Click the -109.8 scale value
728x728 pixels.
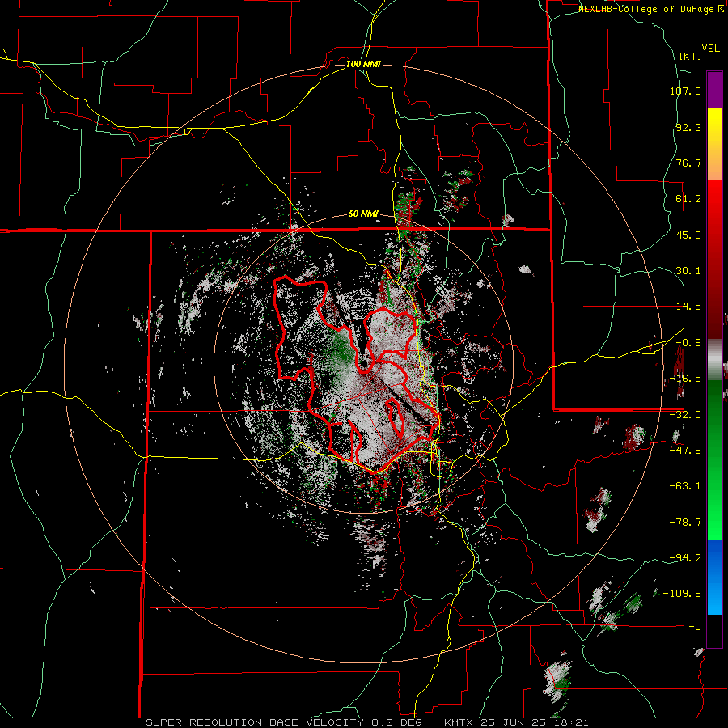click(683, 594)
